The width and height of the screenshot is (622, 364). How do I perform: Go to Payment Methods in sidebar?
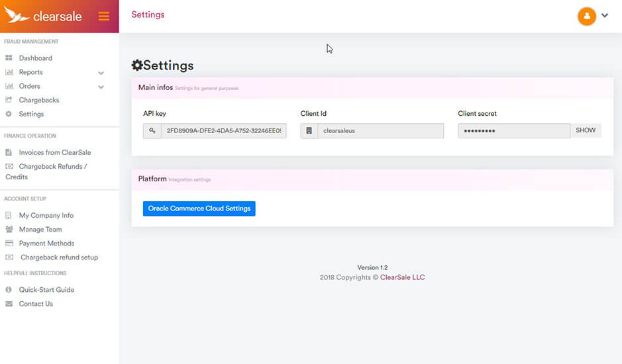[x=46, y=244]
